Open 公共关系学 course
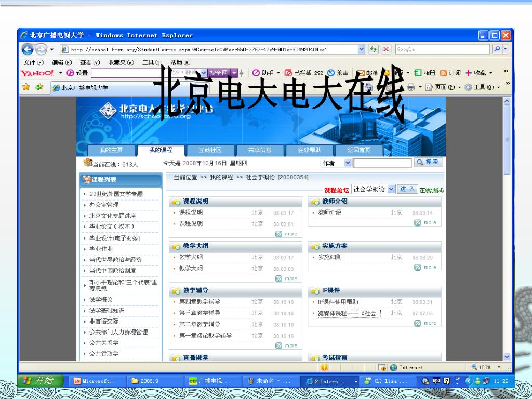The height and width of the screenshot is (399, 532). 103,343
